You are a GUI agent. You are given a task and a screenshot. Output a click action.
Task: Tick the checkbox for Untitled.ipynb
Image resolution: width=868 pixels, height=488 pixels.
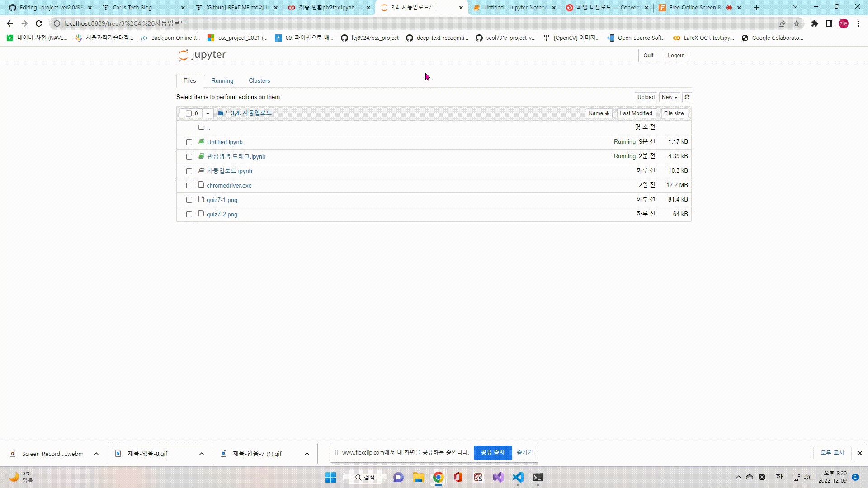189,142
